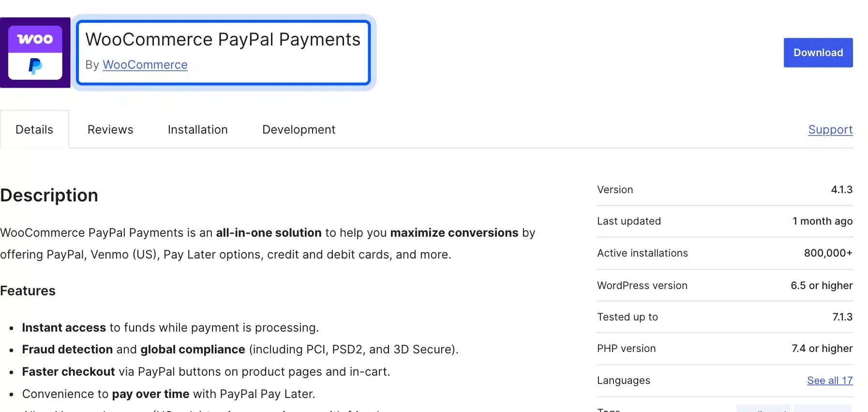Click the 'Faster checkout' feature bullet

pyautogui.click(x=206, y=372)
